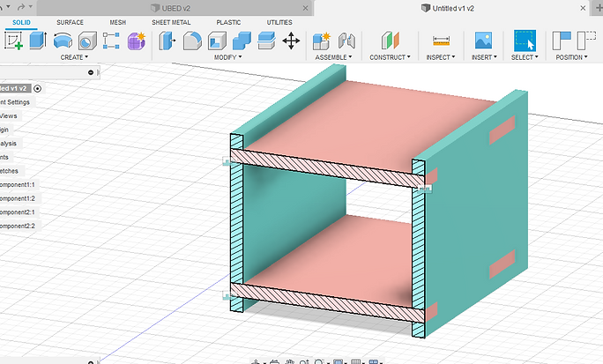
Task: Open the POSITION dropdown menu
Action: pos(571,57)
